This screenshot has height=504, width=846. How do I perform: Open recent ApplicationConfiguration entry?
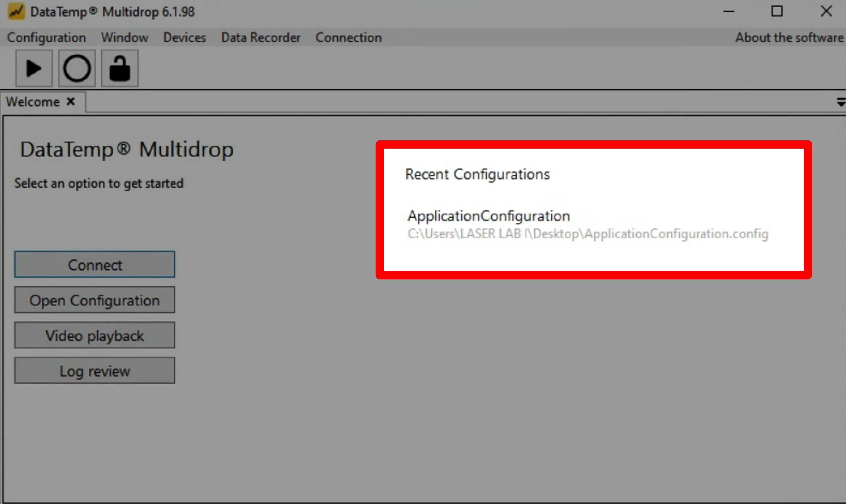[489, 216]
